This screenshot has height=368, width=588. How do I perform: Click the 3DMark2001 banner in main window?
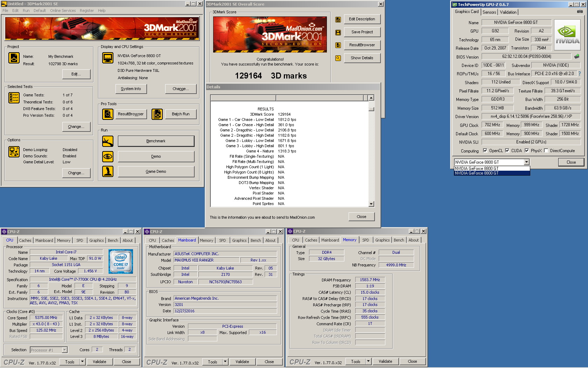(x=102, y=28)
